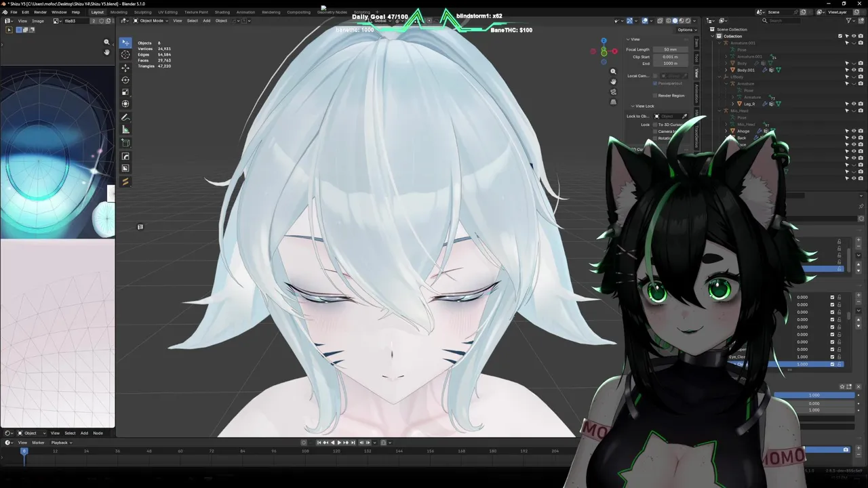The image size is (868, 488).
Task: Switch perspective/orthographic grid icon in viewport
Action: [613, 102]
